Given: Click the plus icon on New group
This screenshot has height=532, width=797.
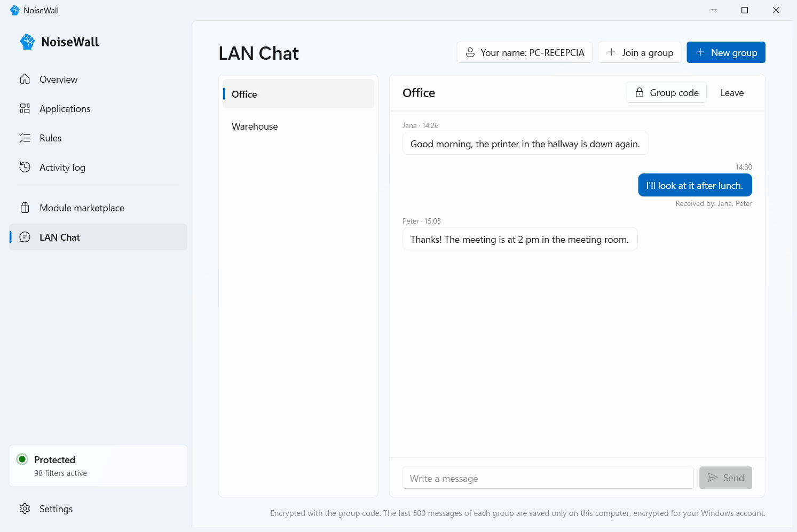Looking at the screenshot, I should [x=700, y=52].
